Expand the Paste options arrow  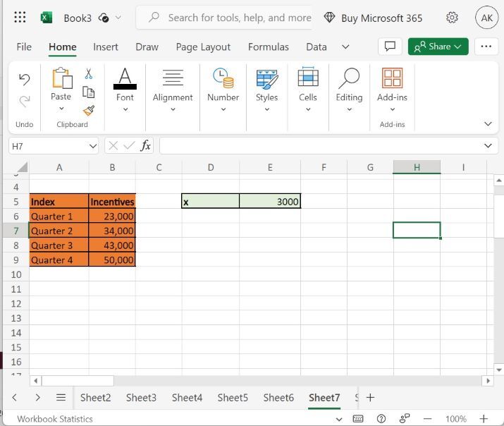[61, 109]
